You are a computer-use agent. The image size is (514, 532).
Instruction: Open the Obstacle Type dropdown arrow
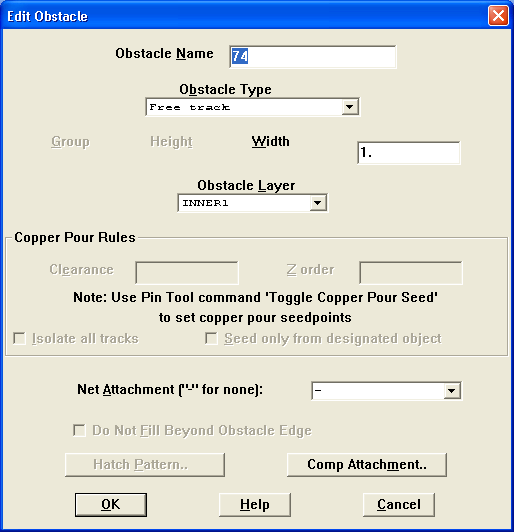349,107
